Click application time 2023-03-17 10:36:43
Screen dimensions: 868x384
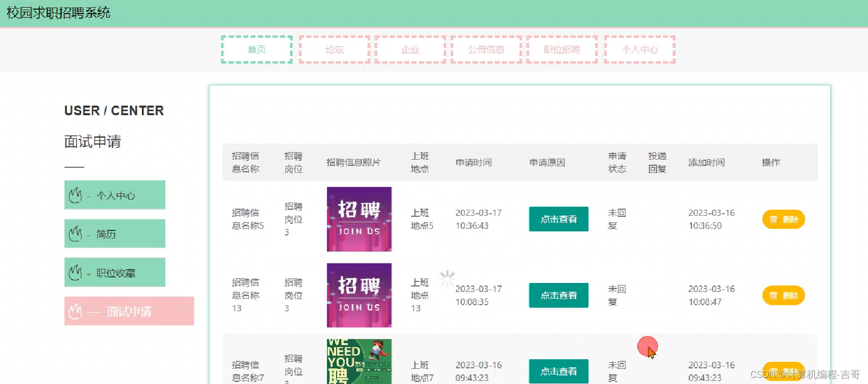(478, 219)
